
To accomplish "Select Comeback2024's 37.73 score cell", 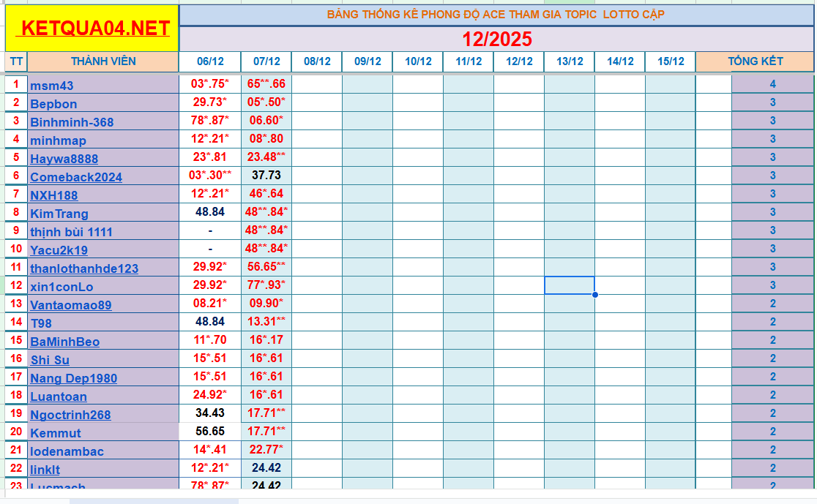I will pyautogui.click(x=265, y=176).
